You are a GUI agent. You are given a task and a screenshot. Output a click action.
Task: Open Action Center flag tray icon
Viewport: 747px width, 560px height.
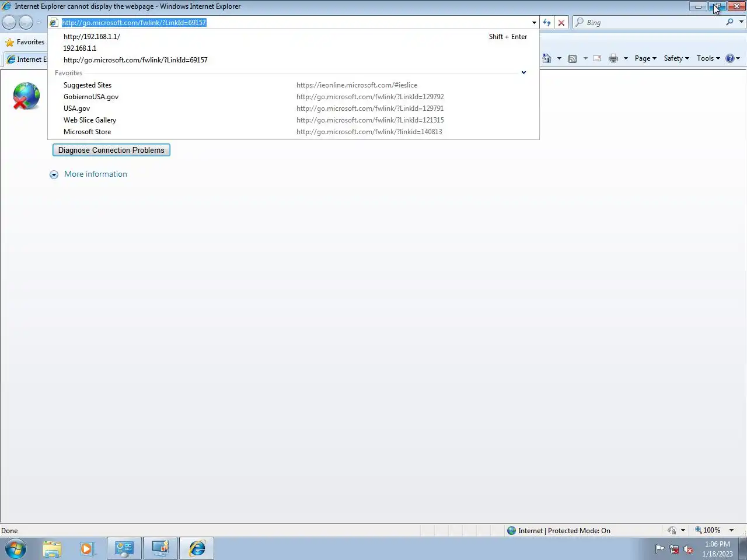(659, 549)
